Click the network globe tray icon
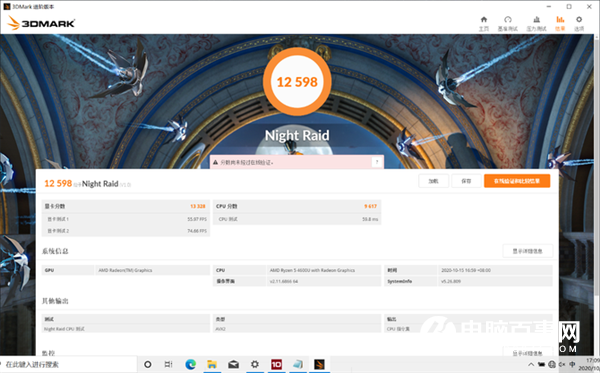 552,365
